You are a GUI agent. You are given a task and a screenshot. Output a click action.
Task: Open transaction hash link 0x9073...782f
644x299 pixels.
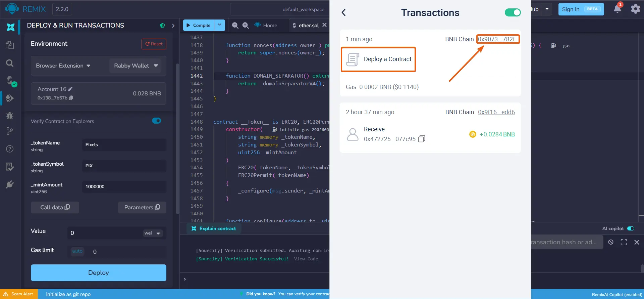496,39
